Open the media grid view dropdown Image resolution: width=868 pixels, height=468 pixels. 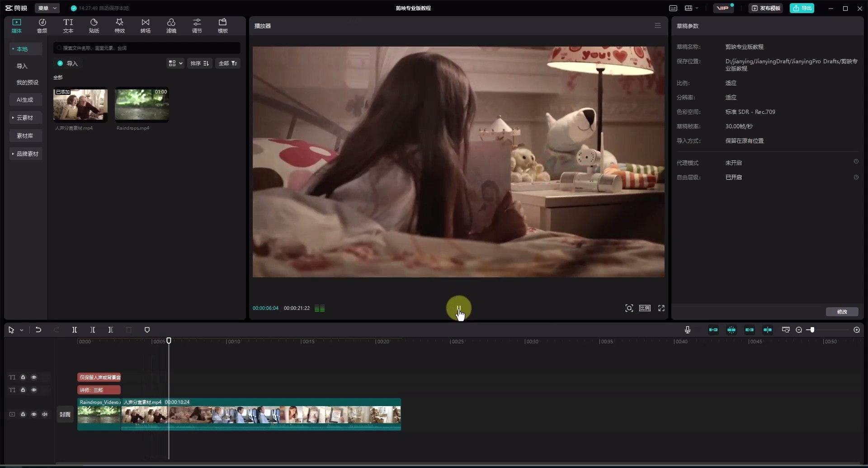[x=175, y=63]
